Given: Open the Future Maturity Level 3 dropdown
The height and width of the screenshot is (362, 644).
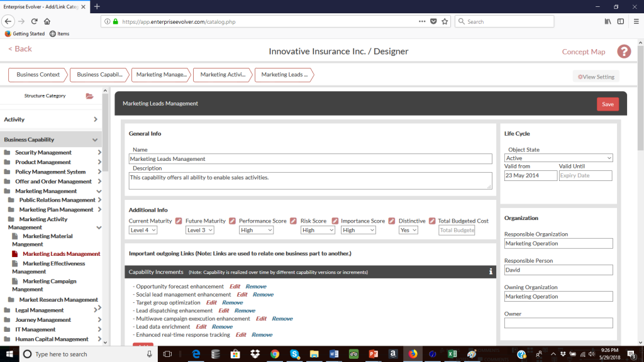Looking at the screenshot, I should click(199, 230).
